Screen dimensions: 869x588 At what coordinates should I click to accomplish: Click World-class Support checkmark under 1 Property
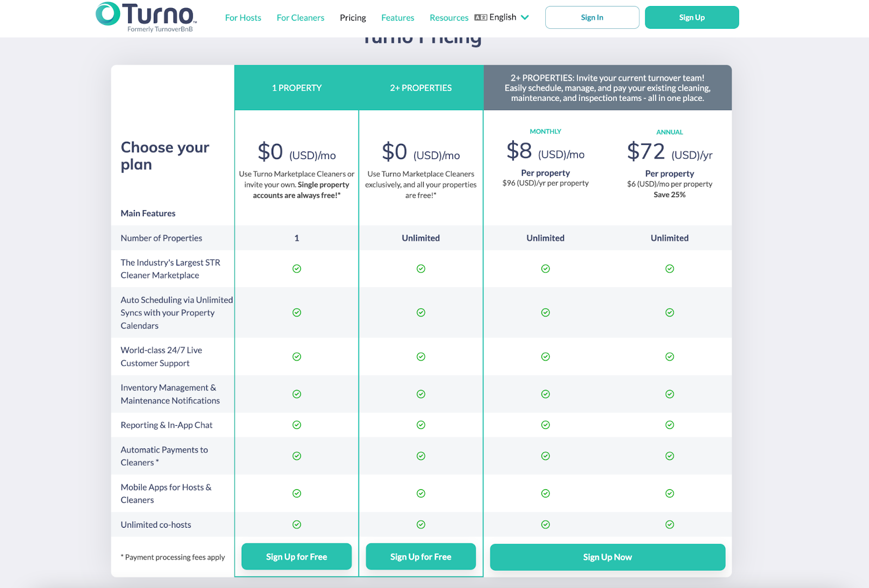pyautogui.click(x=297, y=356)
